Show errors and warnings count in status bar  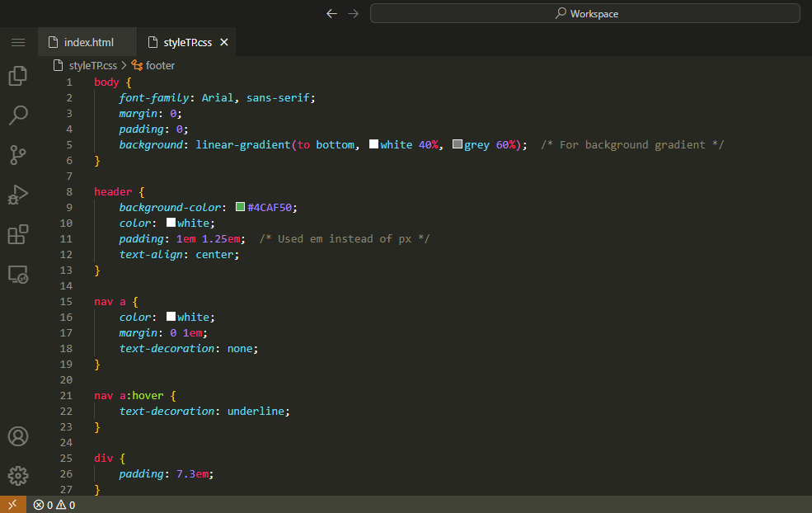tap(54, 505)
